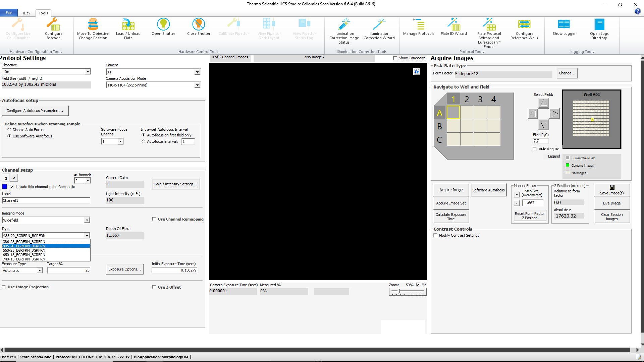This screenshot has height=362, width=644.
Task: Open the Camera Acquisition Mode dropdown
Action: click(x=197, y=85)
